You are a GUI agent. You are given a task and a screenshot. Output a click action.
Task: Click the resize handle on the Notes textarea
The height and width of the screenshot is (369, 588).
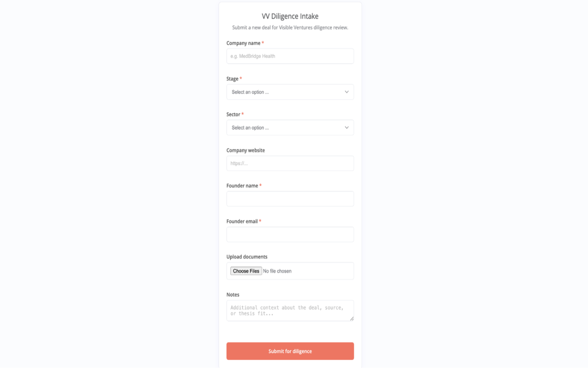tap(352, 319)
